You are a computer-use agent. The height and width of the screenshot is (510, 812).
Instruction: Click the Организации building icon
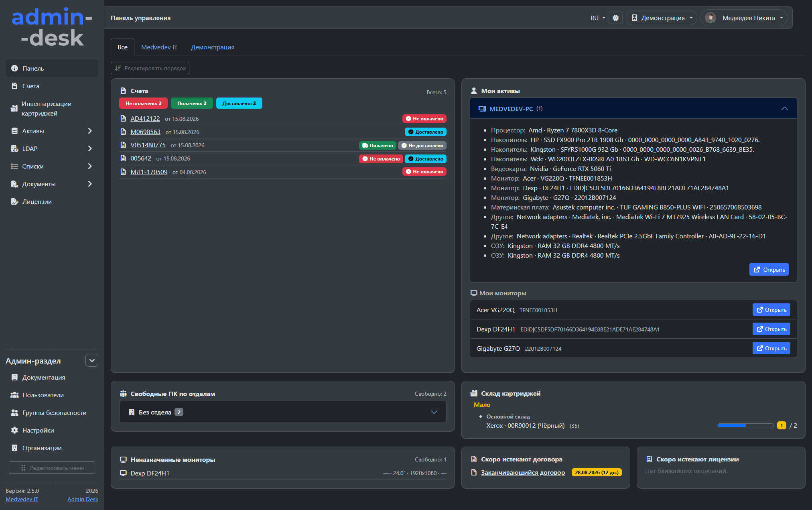pos(14,448)
